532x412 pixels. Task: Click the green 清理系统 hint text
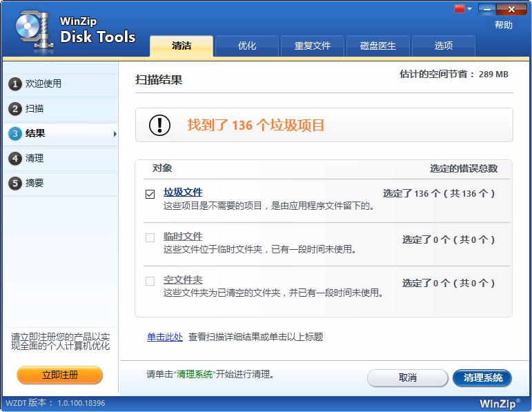pyautogui.click(x=194, y=374)
